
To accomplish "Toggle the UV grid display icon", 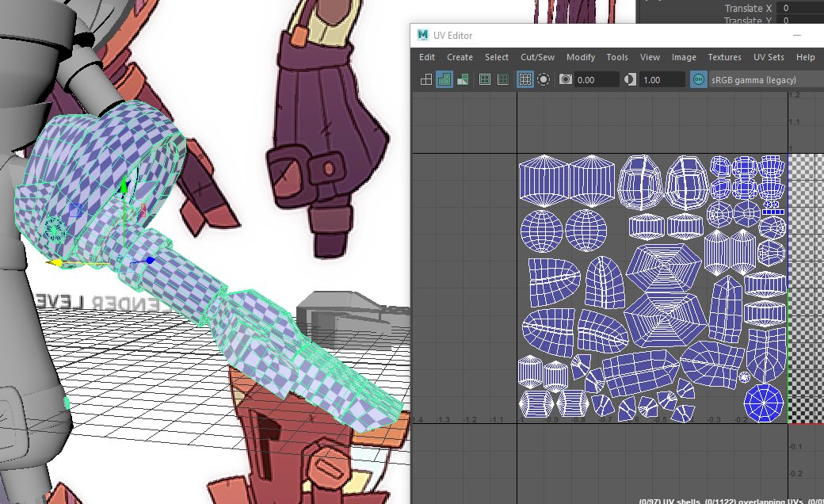I will click(x=525, y=80).
